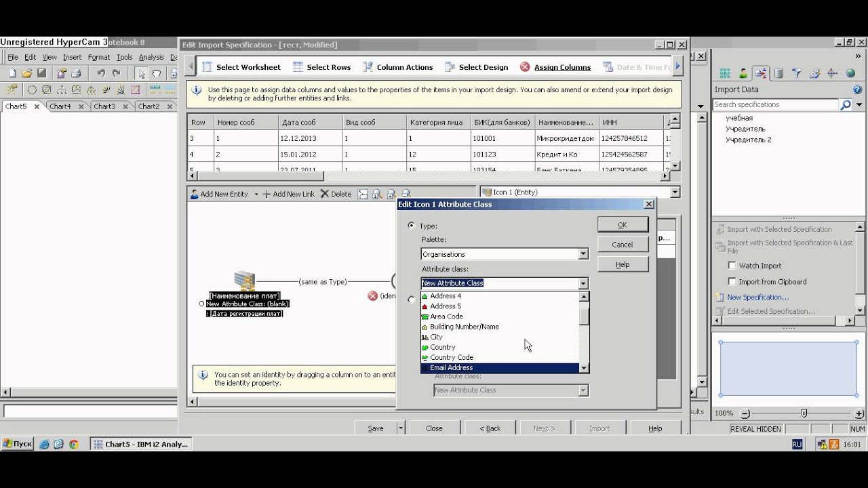The width and height of the screenshot is (868, 488).
Task: Click the attribute list scrollbar down arrow
Action: 584,368
